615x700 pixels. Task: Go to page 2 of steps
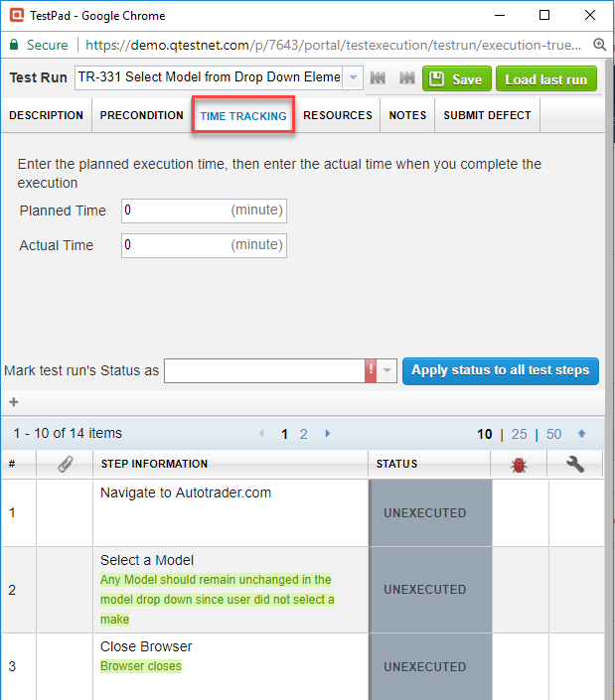(x=304, y=434)
